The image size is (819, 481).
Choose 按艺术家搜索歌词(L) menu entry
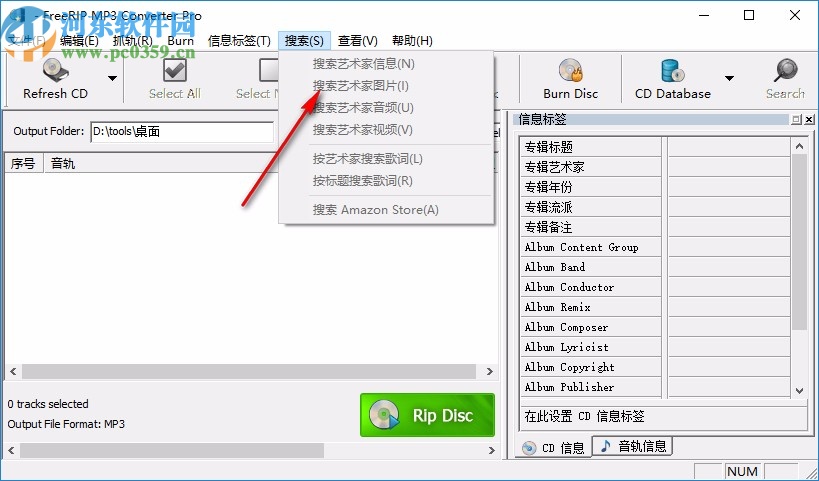click(x=387, y=159)
